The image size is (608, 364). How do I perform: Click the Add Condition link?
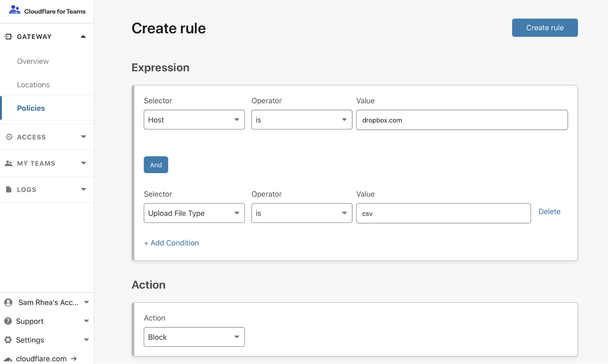click(x=171, y=243)
